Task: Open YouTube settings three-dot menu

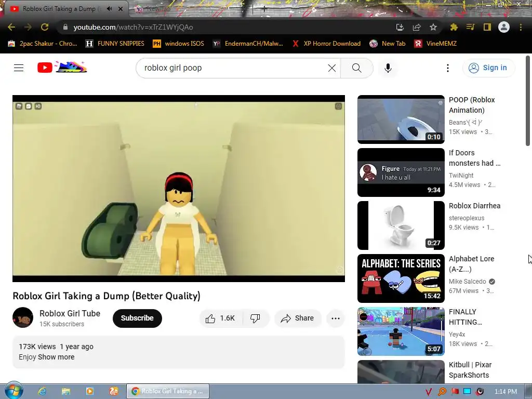Action: pyautogui.click(x=447, y=68)
